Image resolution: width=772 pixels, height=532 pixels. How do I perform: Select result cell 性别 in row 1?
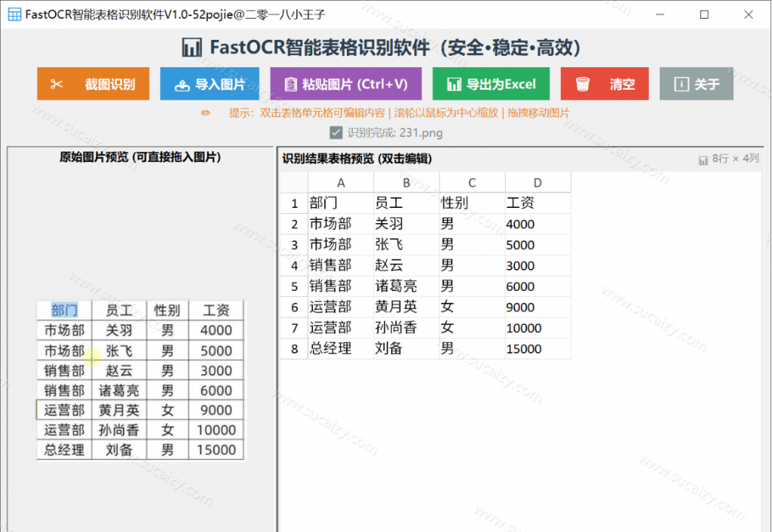point(472,203)
